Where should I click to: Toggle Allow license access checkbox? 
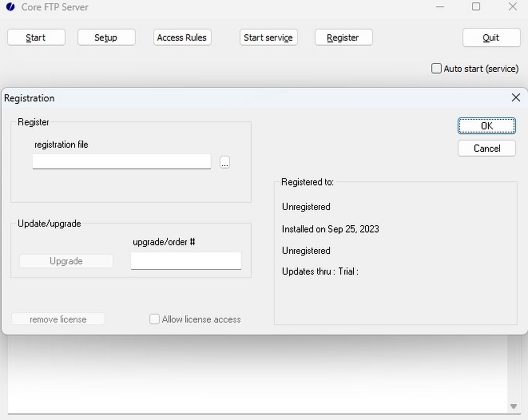154,319
